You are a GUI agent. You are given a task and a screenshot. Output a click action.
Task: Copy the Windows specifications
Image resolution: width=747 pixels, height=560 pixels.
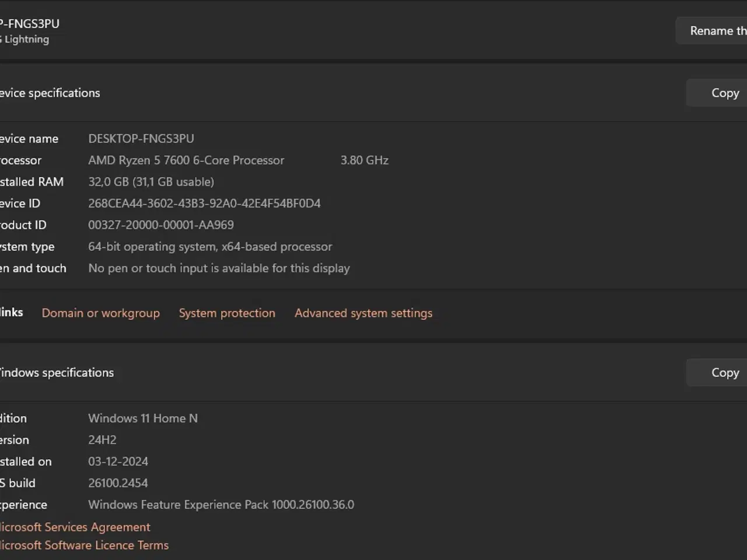coord(718,372)
